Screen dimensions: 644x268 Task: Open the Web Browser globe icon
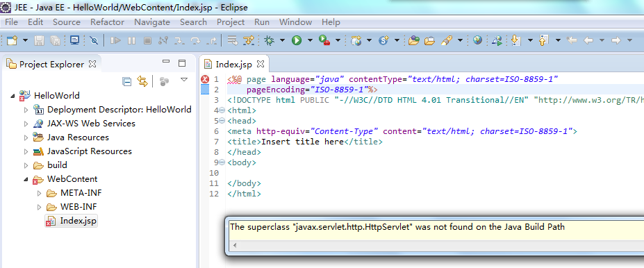[477, 40]
